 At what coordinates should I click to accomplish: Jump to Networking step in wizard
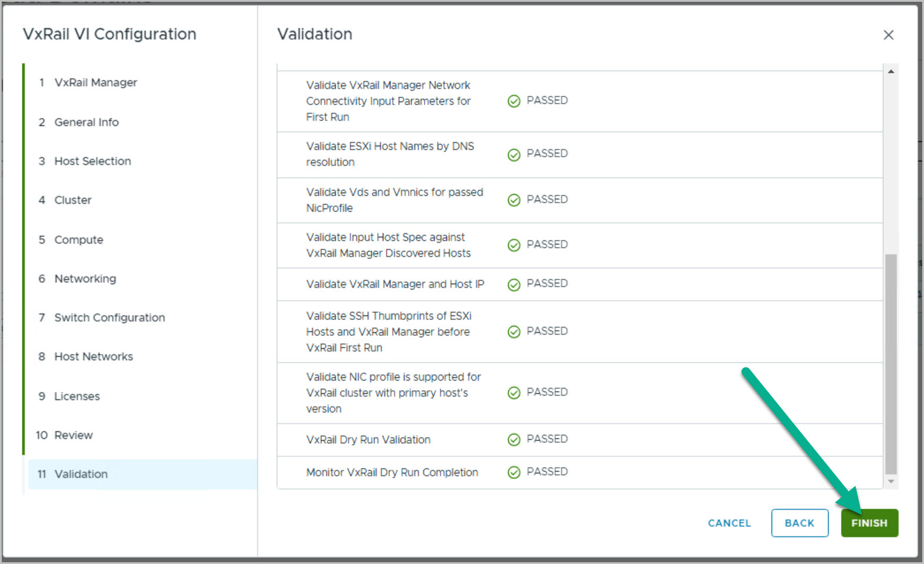[x=85, y=279]
